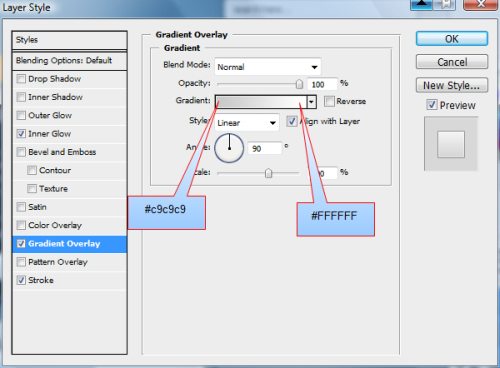Click the Scale slider handle
Image resolution: width=500 pixels, height=368 pixels.
[268, 173]
